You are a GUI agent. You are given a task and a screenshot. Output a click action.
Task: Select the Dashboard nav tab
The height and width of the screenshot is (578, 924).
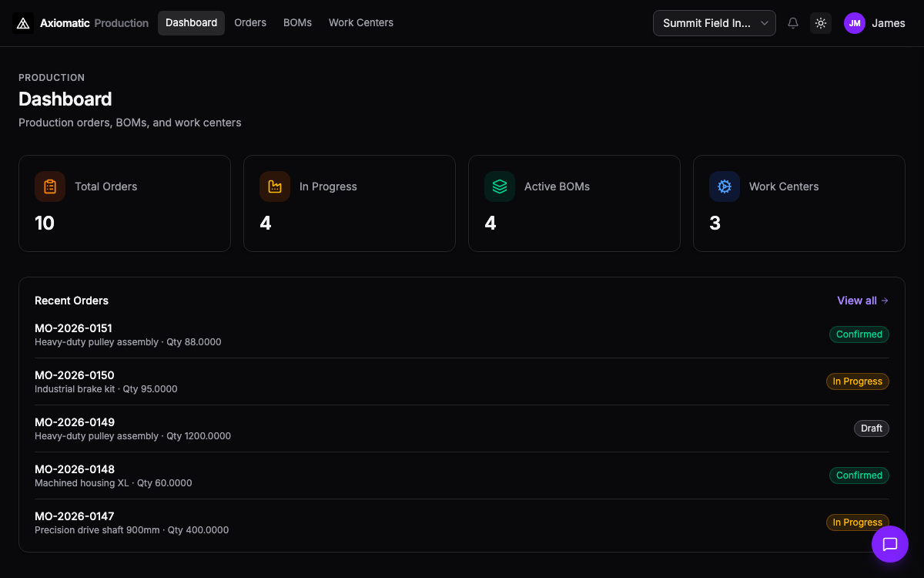tap(191, 23)
